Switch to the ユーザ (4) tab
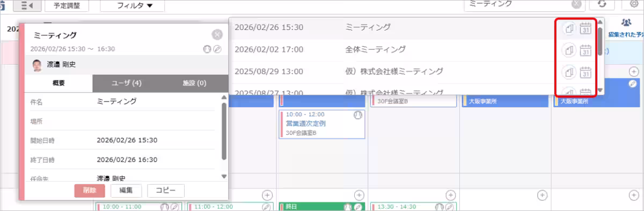The image size is (644, 211). [126, 83]
